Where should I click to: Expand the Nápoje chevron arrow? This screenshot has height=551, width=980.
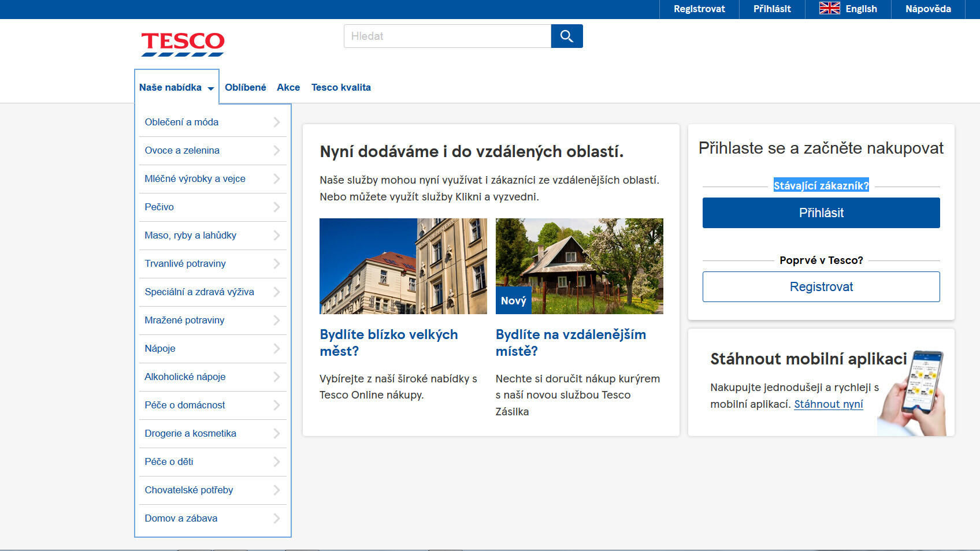(277, 349)
